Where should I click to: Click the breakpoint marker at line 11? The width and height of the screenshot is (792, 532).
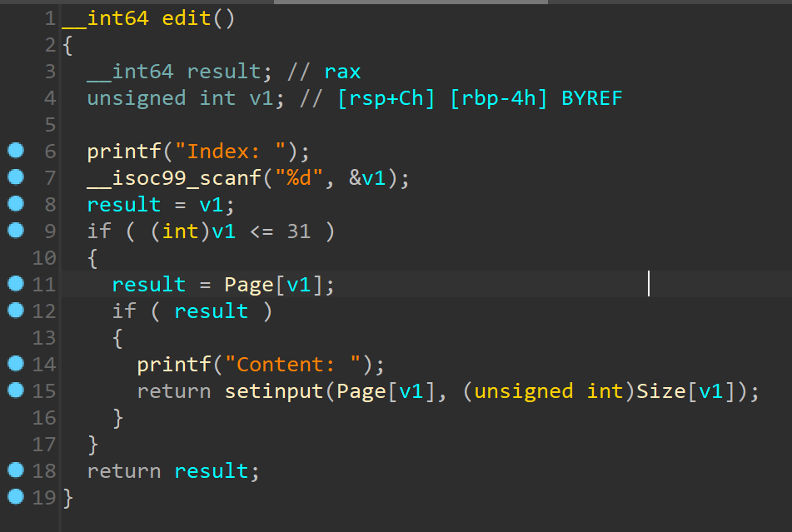[x=16, y=284]
